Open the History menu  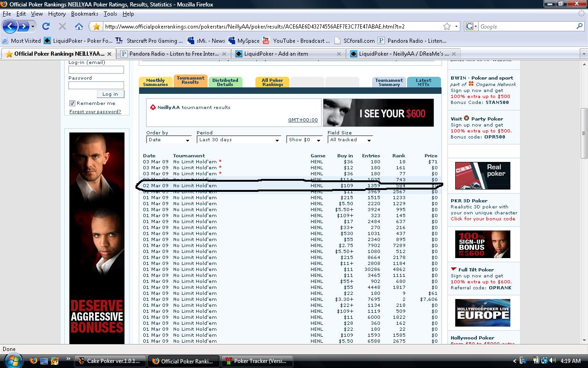(x=57, y=14)
